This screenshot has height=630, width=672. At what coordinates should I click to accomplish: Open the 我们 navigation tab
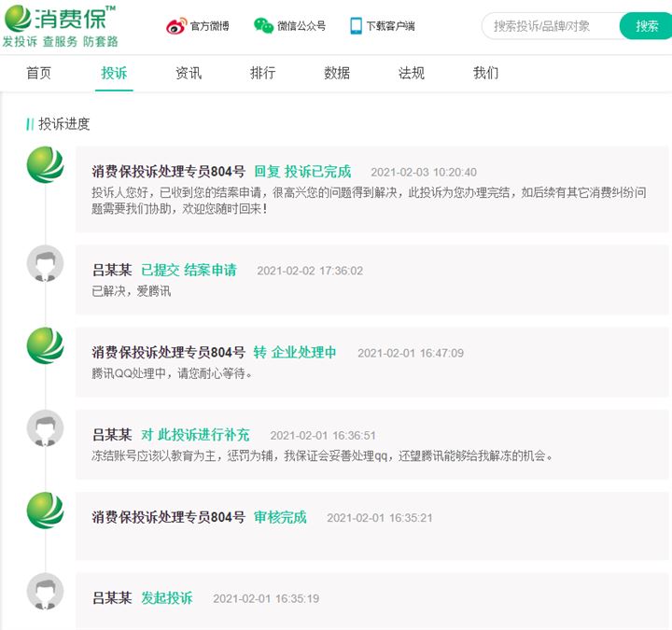(x=486, y=73)
